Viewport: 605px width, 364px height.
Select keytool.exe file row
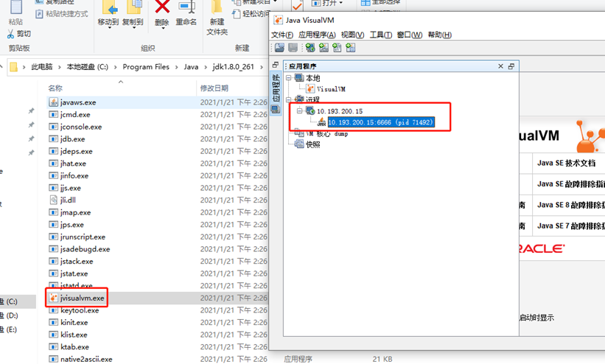158,310
